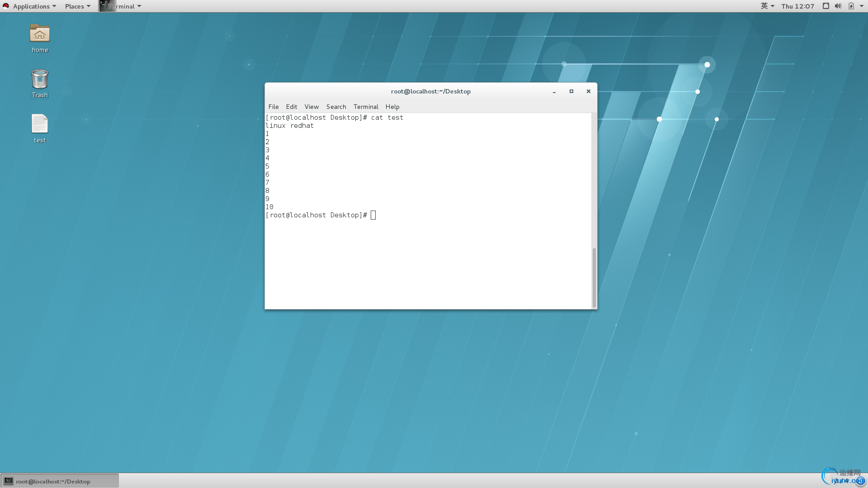Image resolution: width=868 pixels, height=488 pixels.
Task: Click the output line '10'
Action: [269, 207]
